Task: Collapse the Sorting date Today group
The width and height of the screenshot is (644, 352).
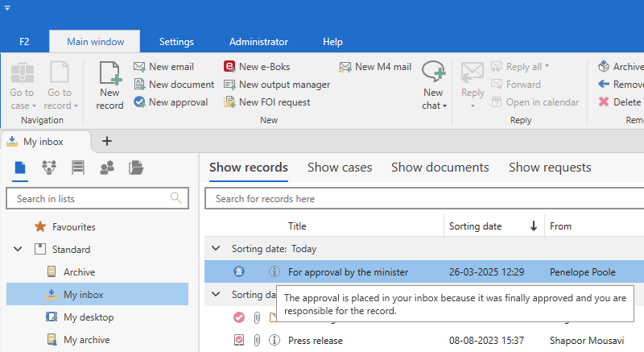Action: tap(215, 249)
